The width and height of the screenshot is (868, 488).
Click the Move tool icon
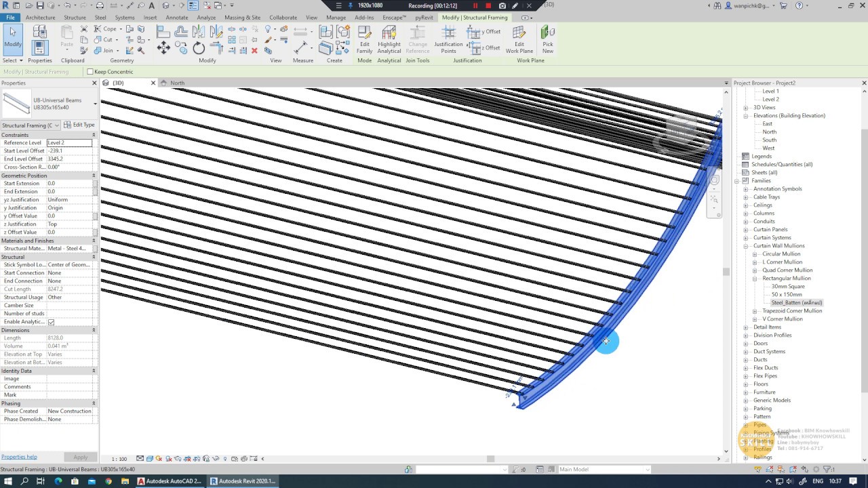point(163,47)
